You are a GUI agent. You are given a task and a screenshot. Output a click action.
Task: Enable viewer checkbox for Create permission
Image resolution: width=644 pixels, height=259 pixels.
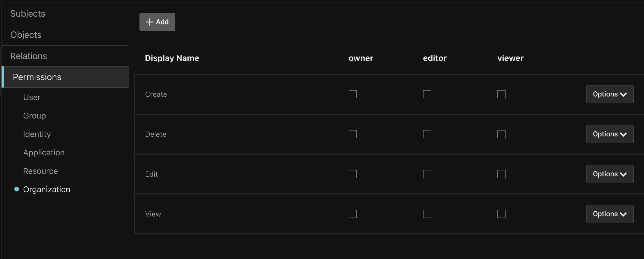(501, 94)
